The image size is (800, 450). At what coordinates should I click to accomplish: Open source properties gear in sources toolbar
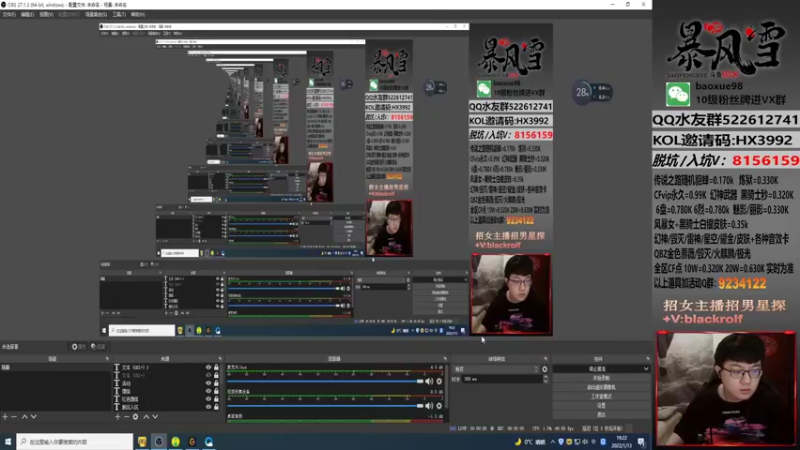[135, 417]
